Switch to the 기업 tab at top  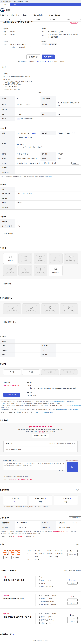click(x=15, y=4)
